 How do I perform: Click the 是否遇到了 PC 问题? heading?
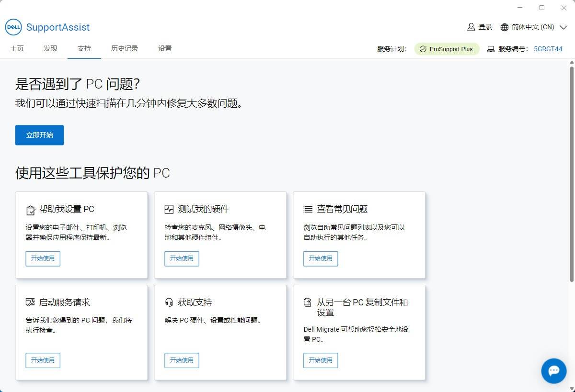78,84
